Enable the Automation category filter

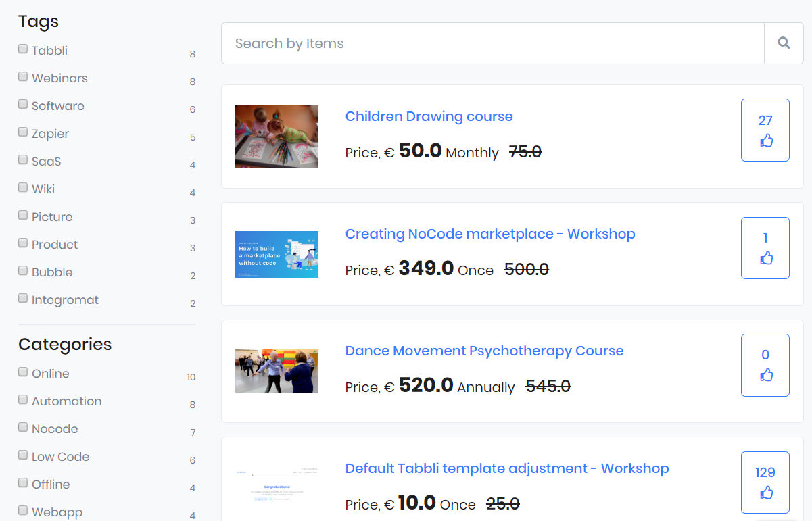point(23,400)
